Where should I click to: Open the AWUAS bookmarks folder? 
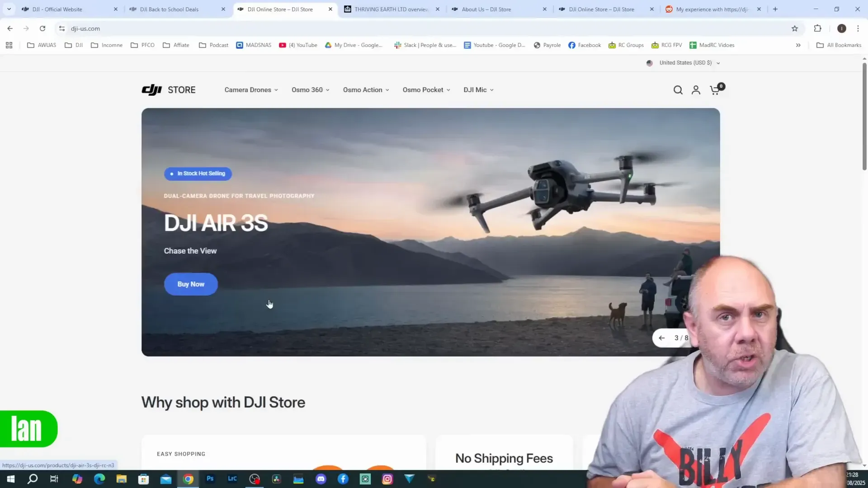[42, 45]
